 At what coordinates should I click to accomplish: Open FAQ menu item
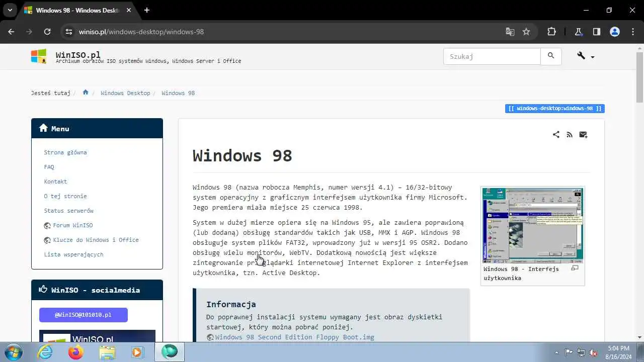click(49, 167)
